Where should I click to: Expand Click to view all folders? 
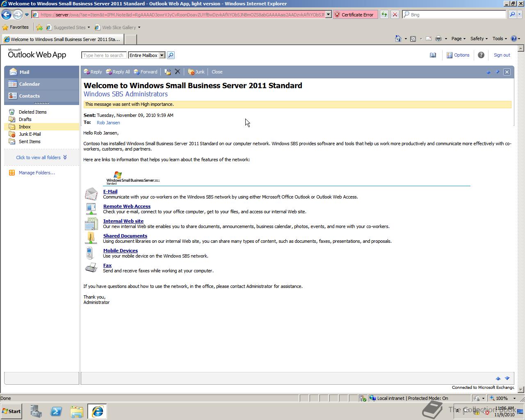click(x=41, y=157)
